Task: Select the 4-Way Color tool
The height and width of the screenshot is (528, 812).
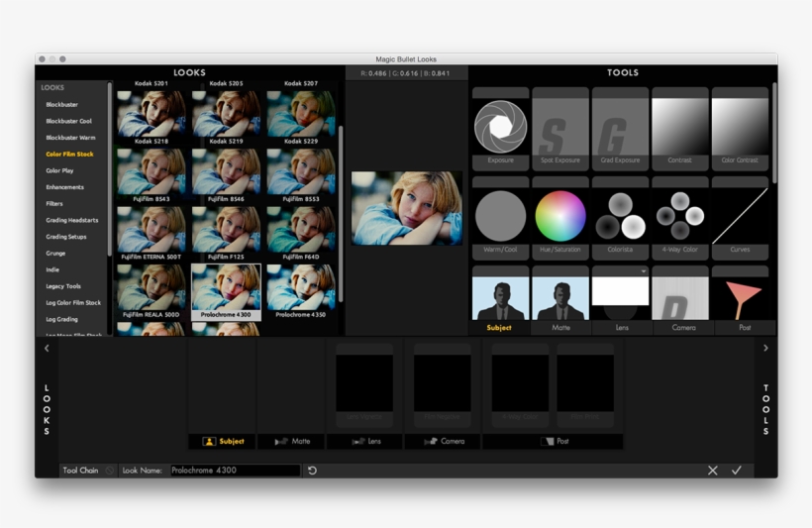Action: [680, 218]
